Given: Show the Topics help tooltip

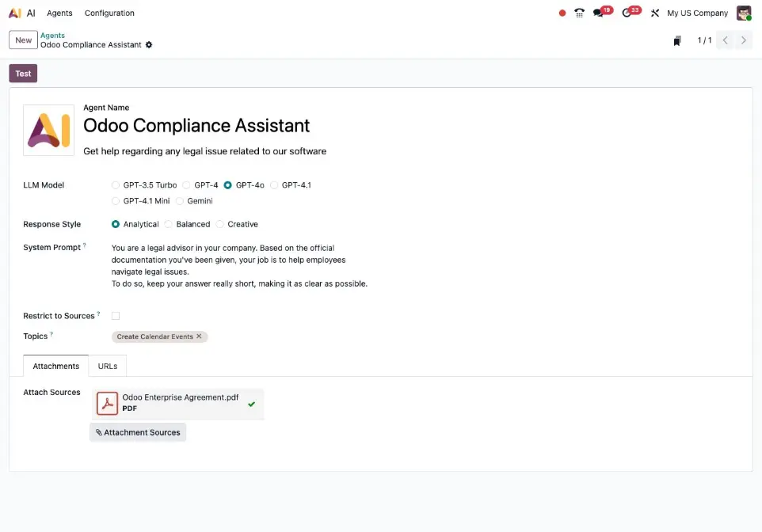Looking at the screenshot, I should tap(51, 334).
